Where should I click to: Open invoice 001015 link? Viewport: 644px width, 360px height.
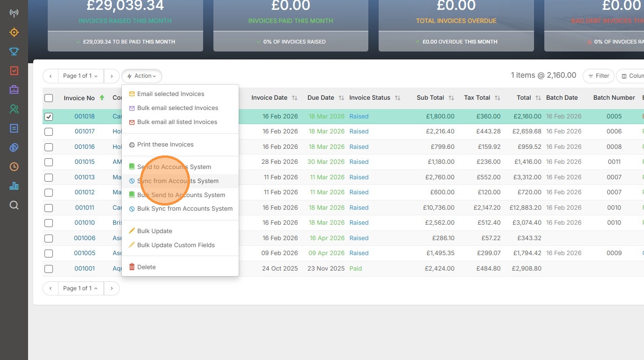pyautogui.click(x=85, y=162)
